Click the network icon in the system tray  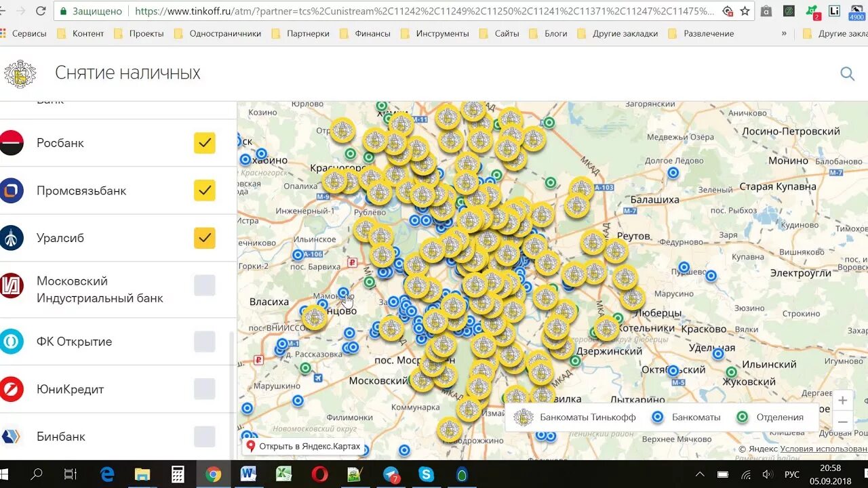tap(746, 474)
